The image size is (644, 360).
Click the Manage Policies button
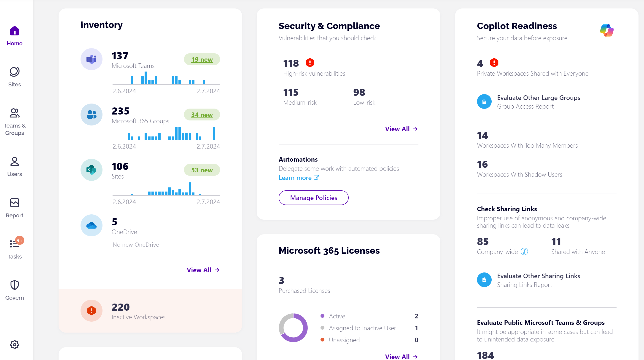click(313, 198)
